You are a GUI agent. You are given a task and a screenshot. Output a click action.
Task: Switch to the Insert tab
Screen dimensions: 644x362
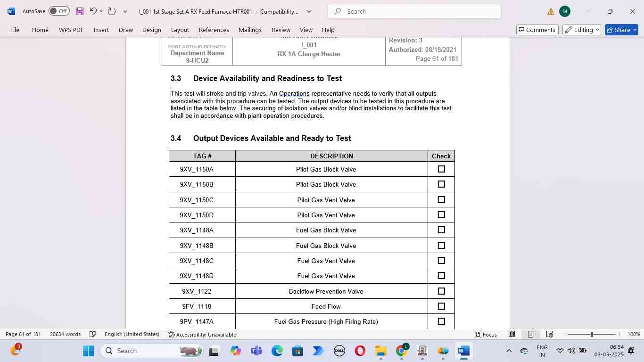(x=101, y=30)
